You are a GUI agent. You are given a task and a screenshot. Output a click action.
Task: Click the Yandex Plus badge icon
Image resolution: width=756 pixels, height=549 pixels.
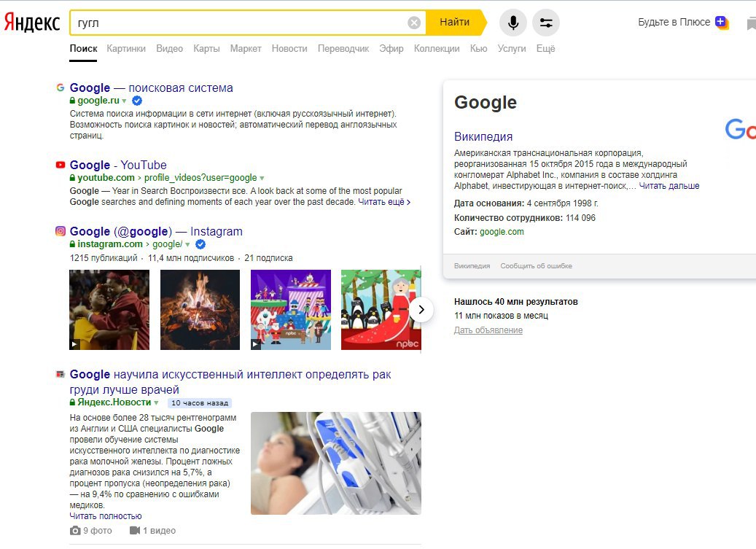coord(722,22)
